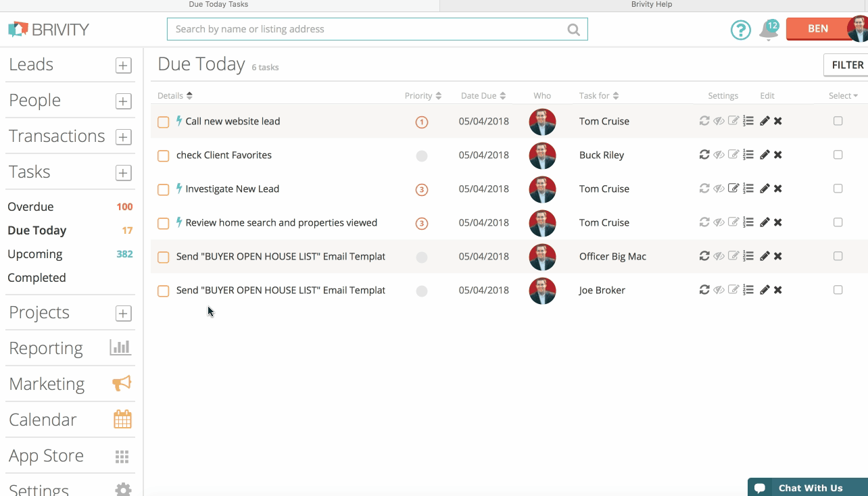The height and width of the screenshot is (496, 868).
Task: Open Officer Big Mac contact
Action: (612, 256)
